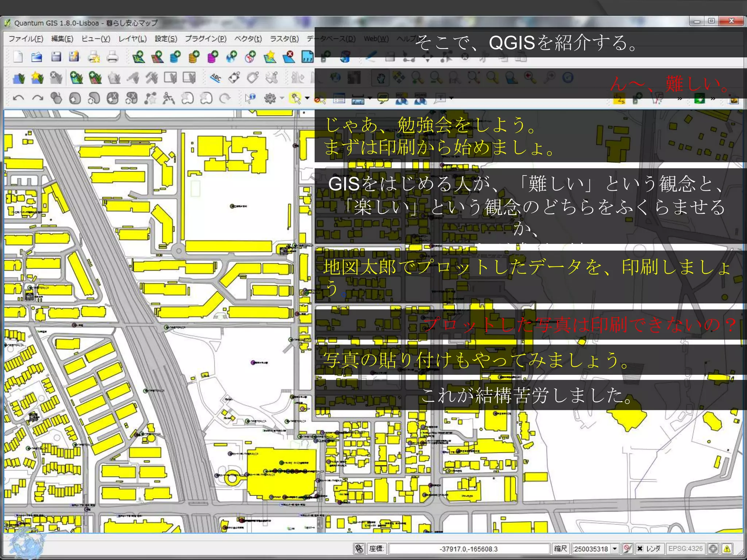Expand the Measure tool dropdown arrow
This screenshot has height=560, width=747.
(370, 98)
